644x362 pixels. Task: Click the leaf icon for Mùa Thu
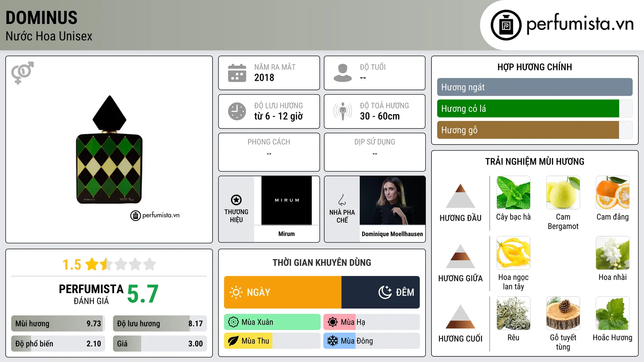(x=233, y=341)
